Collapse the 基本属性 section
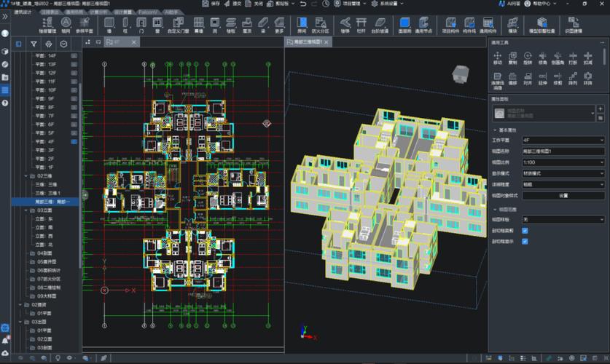 pyautogui.click(x=495, y=130)
